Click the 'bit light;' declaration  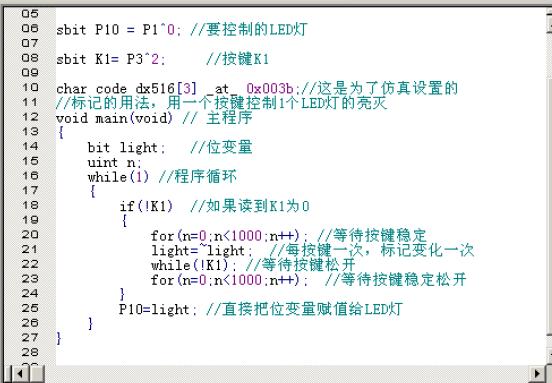pos(126,147)
